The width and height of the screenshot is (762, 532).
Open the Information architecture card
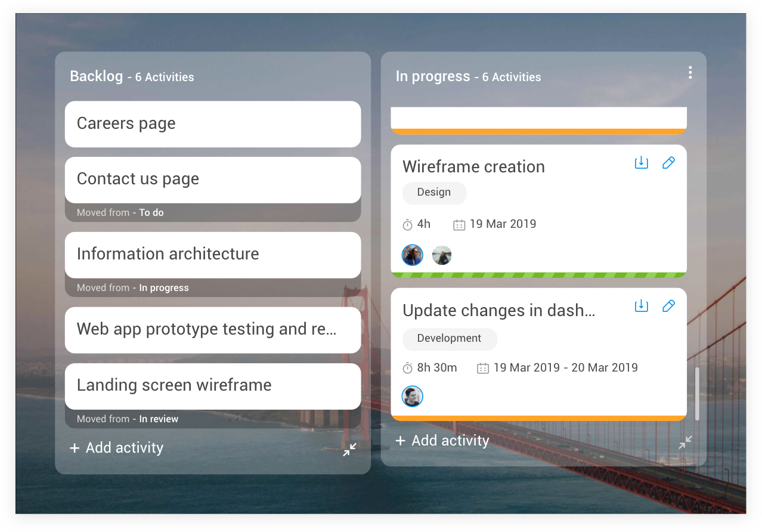213,255
